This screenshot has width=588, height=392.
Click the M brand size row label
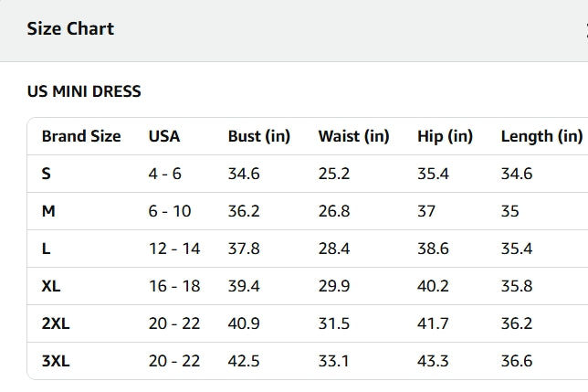coord(48,211)
